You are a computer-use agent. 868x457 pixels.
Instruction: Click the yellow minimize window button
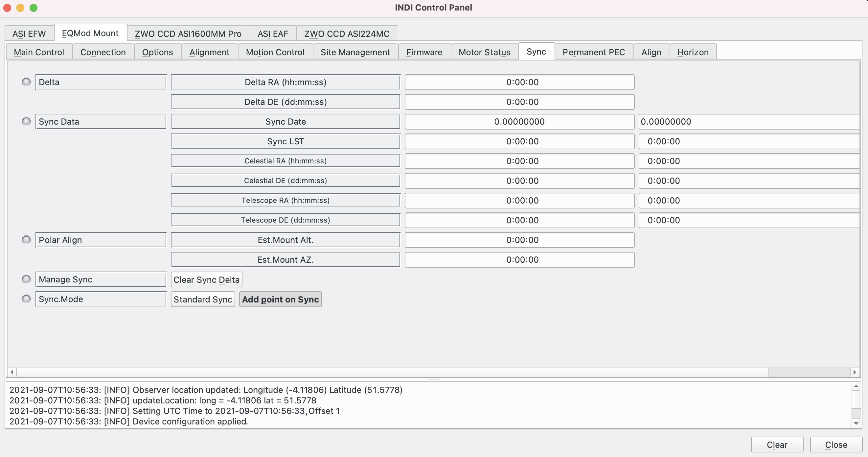coord(20,8)
